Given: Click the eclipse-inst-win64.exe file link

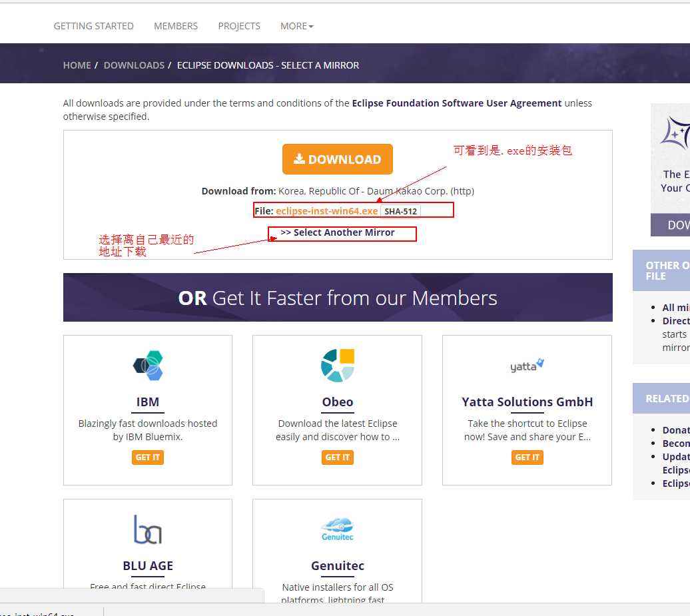Looking at the screenshot, I should 327,210.
